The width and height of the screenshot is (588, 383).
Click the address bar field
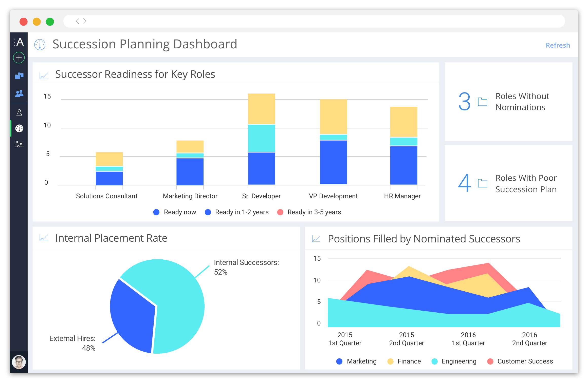(314, 21)
